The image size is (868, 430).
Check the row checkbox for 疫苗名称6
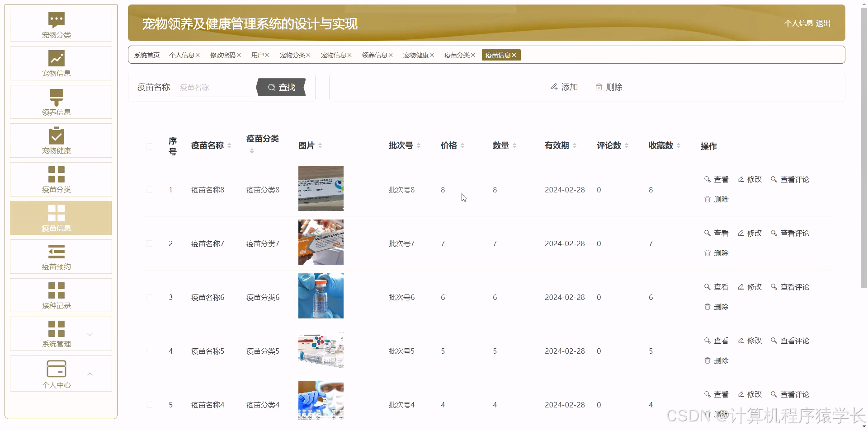coord(149,297)
